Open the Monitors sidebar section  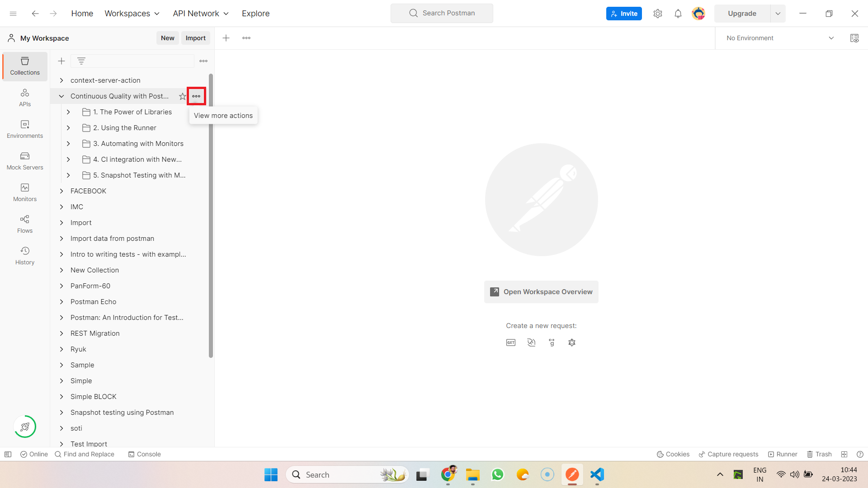(25, 192)
